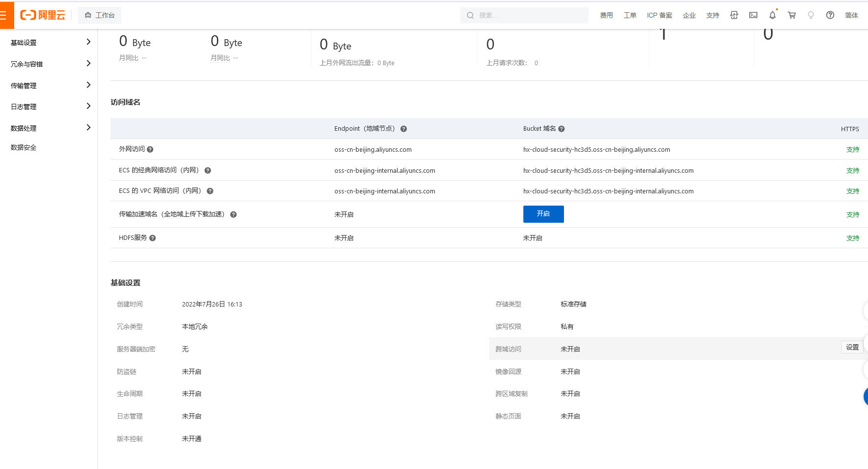Click 标准存储 storage type value
868x469 pixels.
pos(573,304)
